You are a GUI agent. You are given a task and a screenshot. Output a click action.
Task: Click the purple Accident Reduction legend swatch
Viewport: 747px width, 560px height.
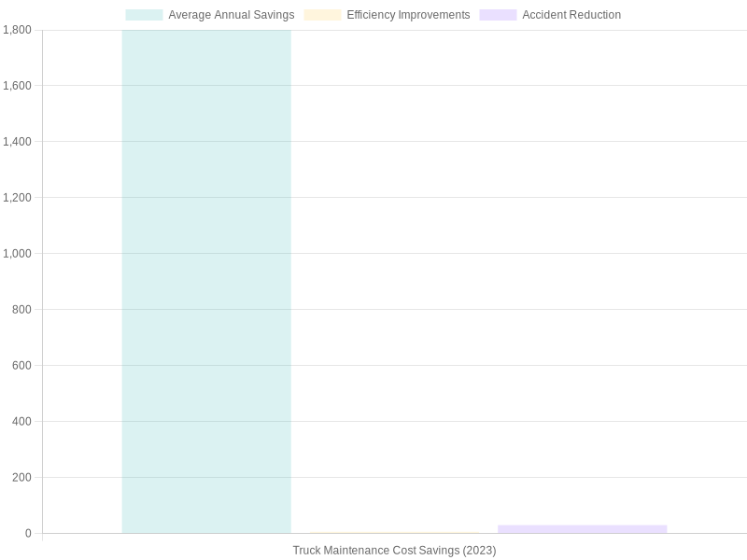tap(498, 15)
